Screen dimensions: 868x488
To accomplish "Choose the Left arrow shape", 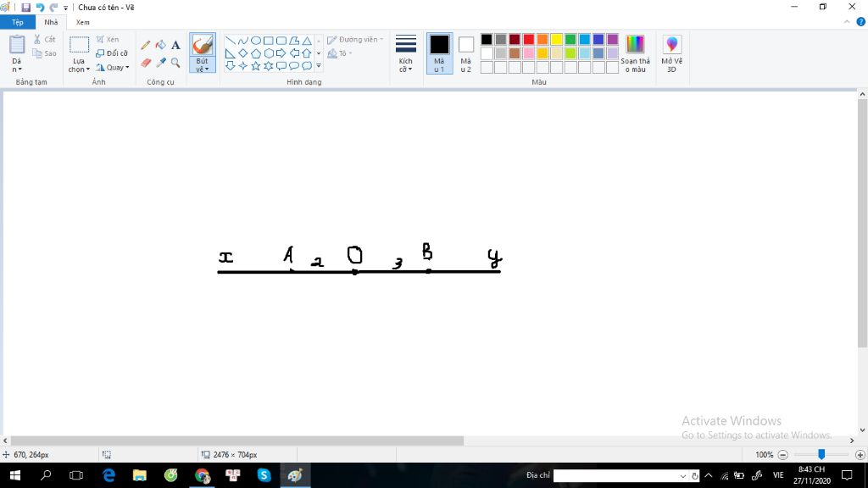I will [x=294, y=53].
